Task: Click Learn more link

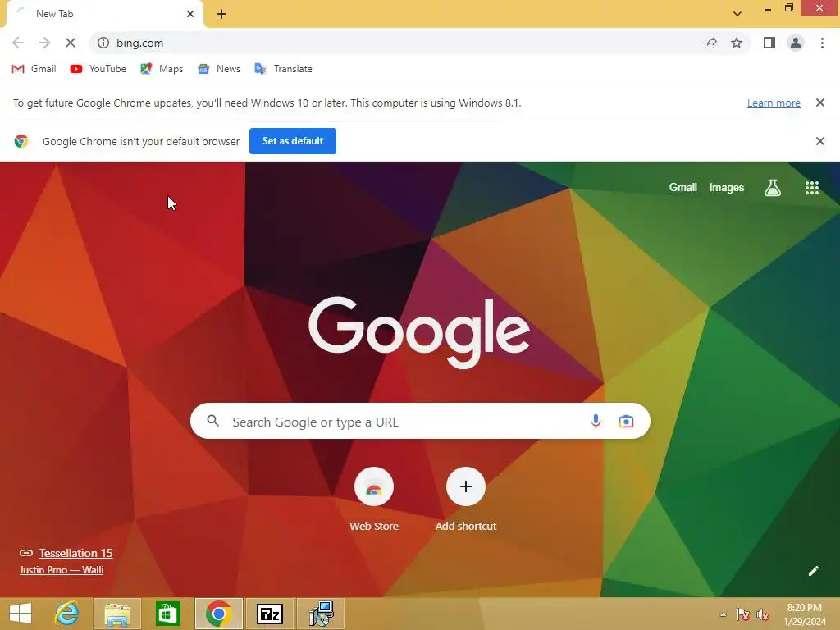Action: (774, 103)
